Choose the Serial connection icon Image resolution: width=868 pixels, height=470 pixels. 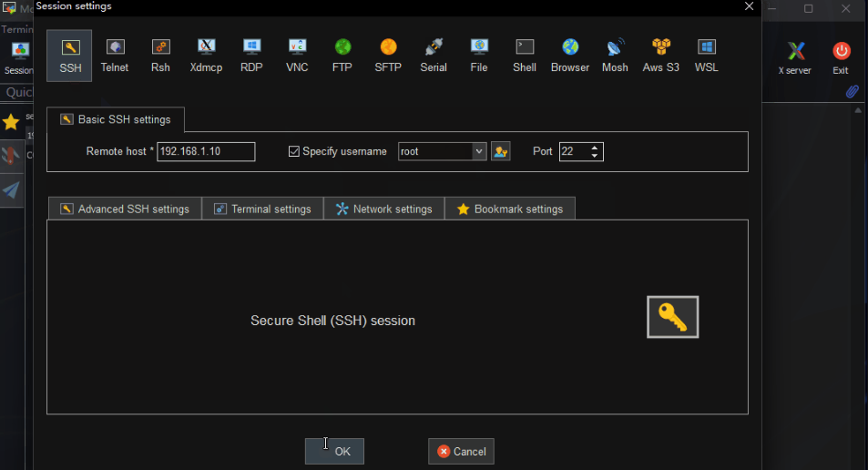pyautogui.click(x=434, y=55)
